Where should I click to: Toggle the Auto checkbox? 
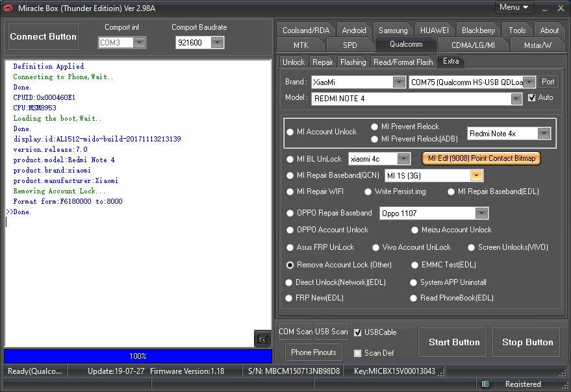click(x=531, y=97)
